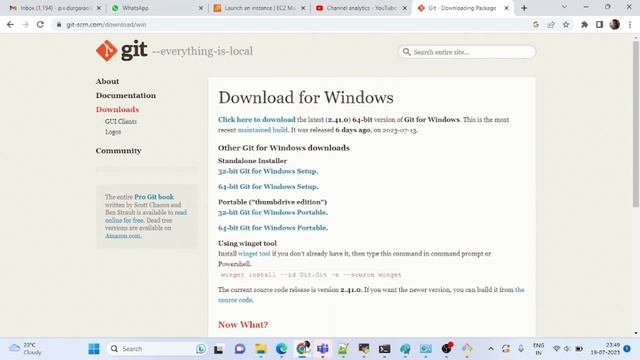The height and width of the screenshot is (360, 640).
Task: Open the Pro Git book link
Action: [x=154, y=197]
